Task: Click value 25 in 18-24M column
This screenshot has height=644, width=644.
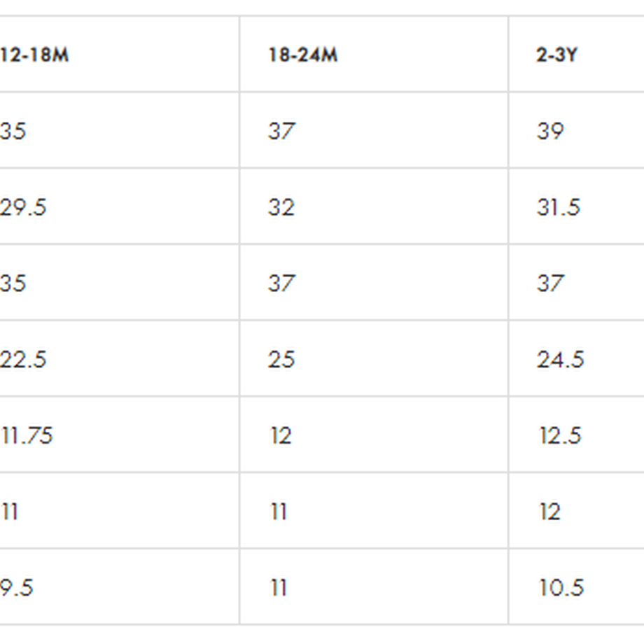Action: [x=281, y=359]
